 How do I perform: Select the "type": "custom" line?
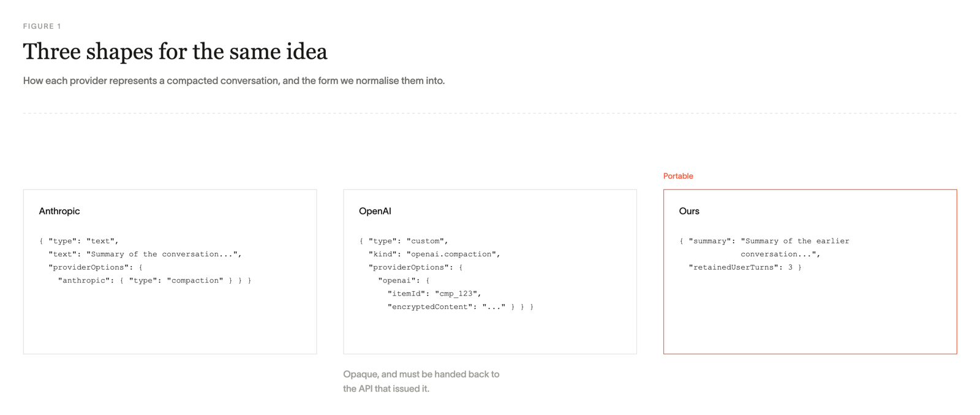pyautogui.click(x=404, y=241)
